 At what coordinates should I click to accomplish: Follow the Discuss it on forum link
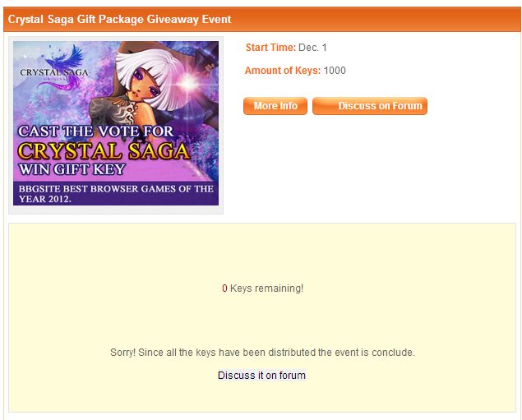coord(261,376)
